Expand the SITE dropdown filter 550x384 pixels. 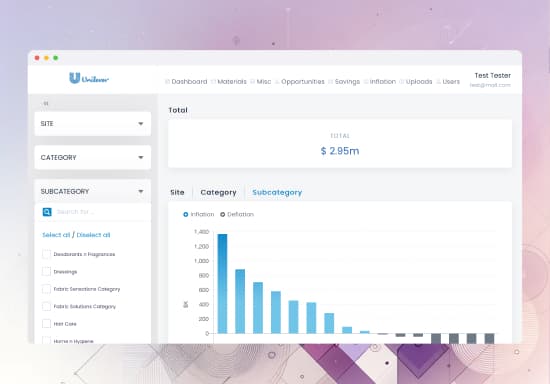tap(93, 124)
